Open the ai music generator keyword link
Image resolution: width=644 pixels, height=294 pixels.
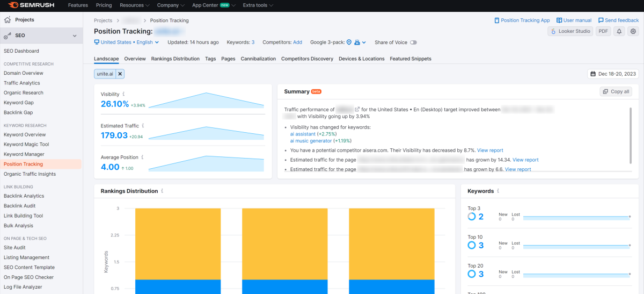coord(311,141)
